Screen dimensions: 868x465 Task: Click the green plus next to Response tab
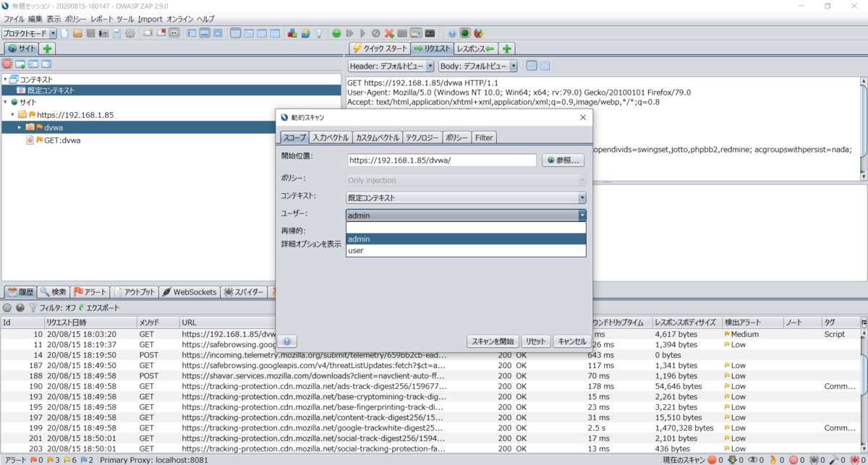tap(507, 48)
